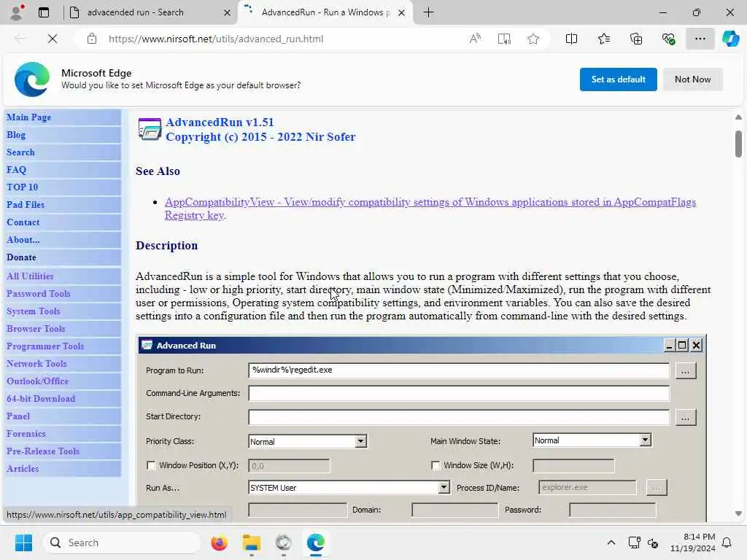Open the FAQ sidebar link
Viewport: 747px width, 560px height.
16,170
